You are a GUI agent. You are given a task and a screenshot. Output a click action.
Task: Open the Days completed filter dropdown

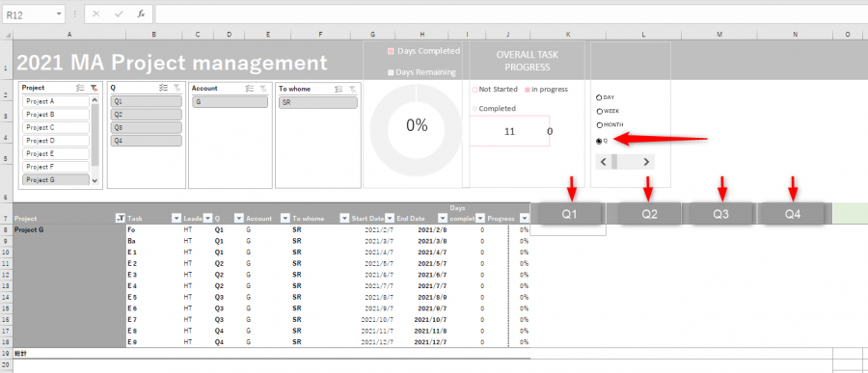[x=480, y=218]
